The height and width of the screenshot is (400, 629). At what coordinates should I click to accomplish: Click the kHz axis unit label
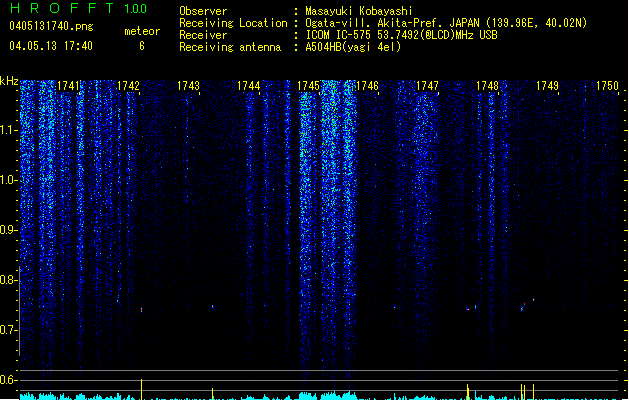point(9,81)
